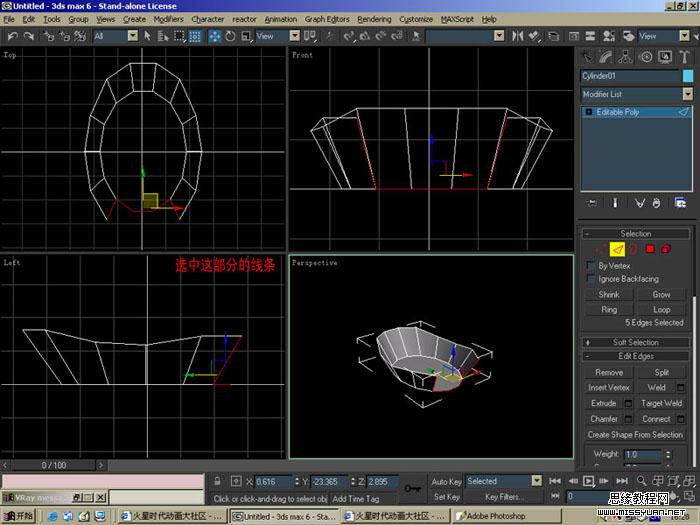Collapse the Selection rollout

[x=636, y=233]
